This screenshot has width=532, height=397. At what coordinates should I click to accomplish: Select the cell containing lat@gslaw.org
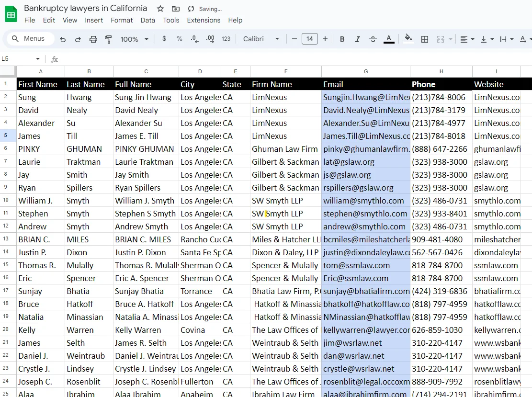366,162
